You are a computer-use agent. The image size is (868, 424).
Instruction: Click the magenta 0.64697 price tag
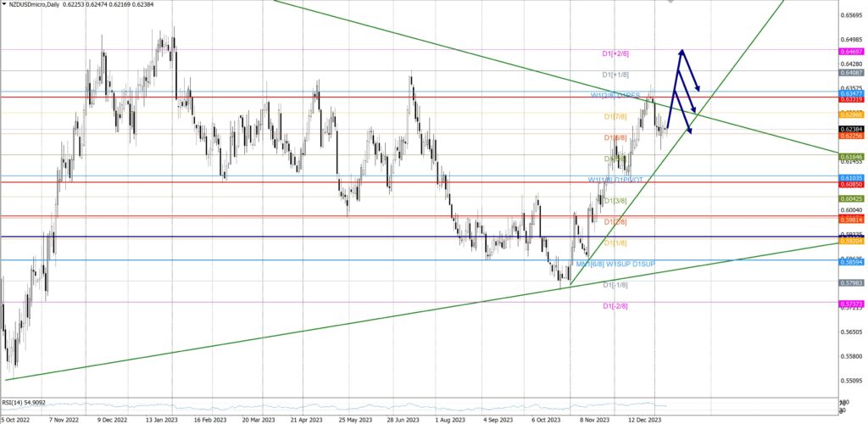pos(850,51)
